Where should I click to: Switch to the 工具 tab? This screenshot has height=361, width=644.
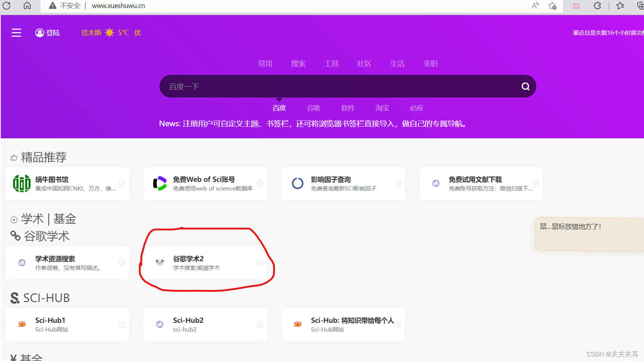pyautogui.click(x=331, y=64)
